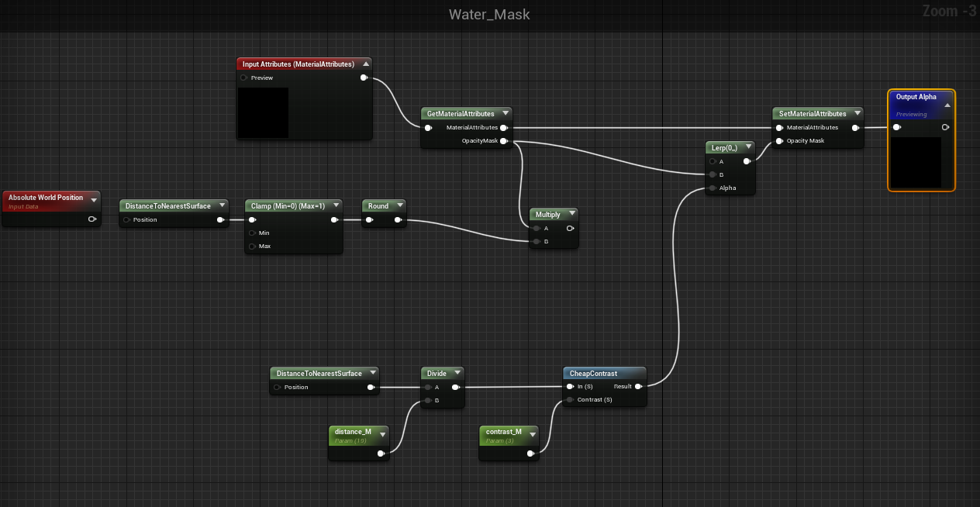
Task: Click the contrast_M parameter output pin
Action: 531,454
